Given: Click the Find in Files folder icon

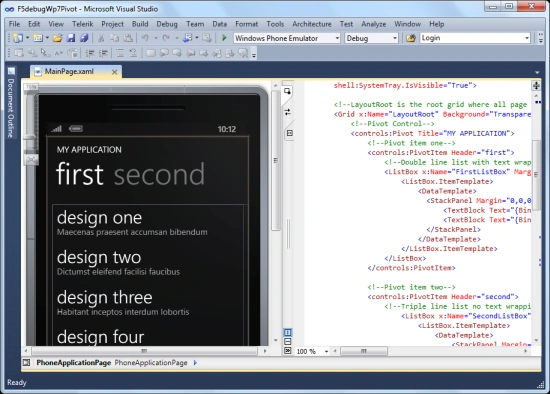Looking at the screenshot, I should [411, 38].
